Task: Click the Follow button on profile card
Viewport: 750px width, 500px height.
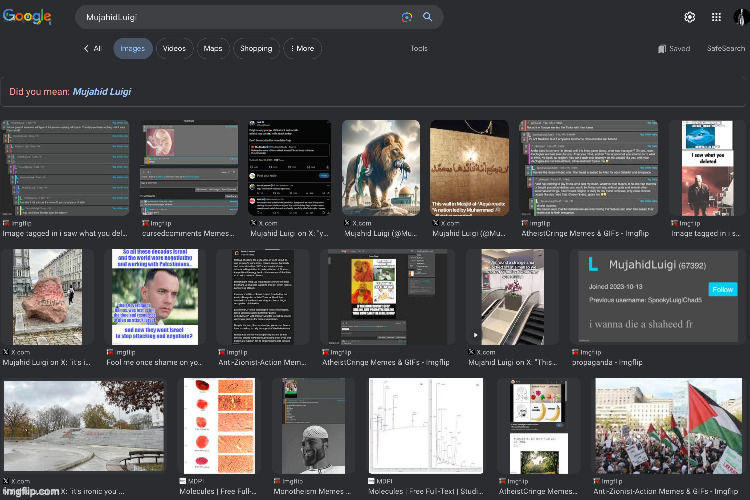Action: coord(722,289)
